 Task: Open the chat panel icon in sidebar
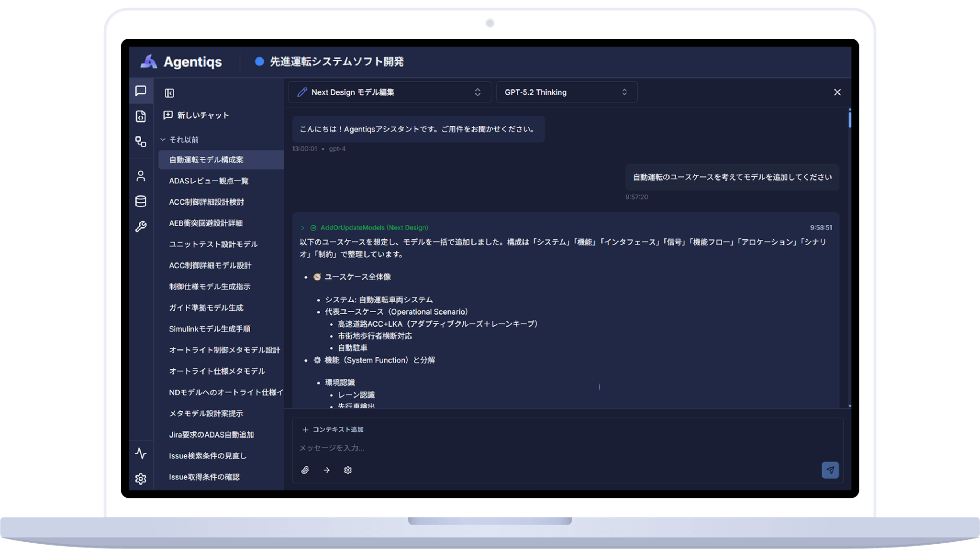[x=141, y=91]
